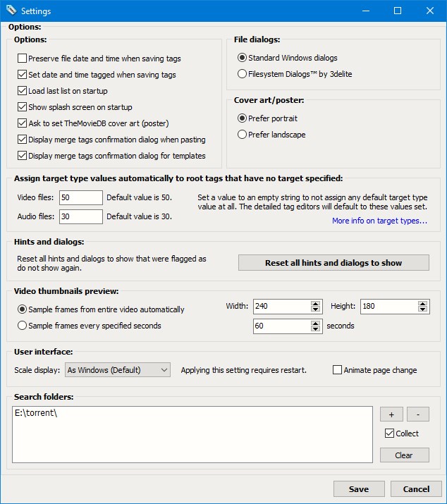Decrease the thumbnail Height with down arrow

(x=422, y=309)
